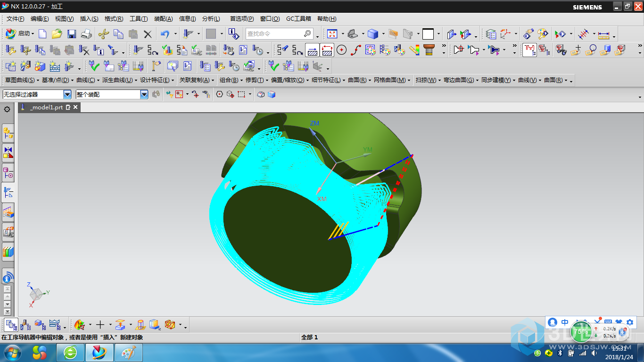644x362 pixels.
Task: Toggle the boxed tool path endpoints display button
Action: 327,49
